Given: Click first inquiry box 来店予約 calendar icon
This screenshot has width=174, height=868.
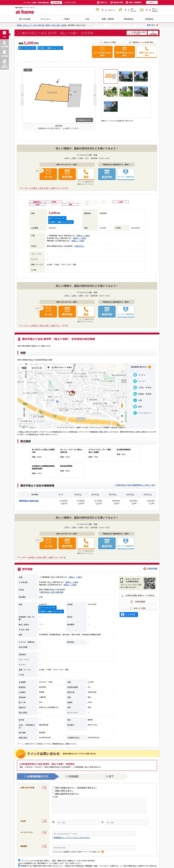Looking at the screenshot, I should point(107,174).
